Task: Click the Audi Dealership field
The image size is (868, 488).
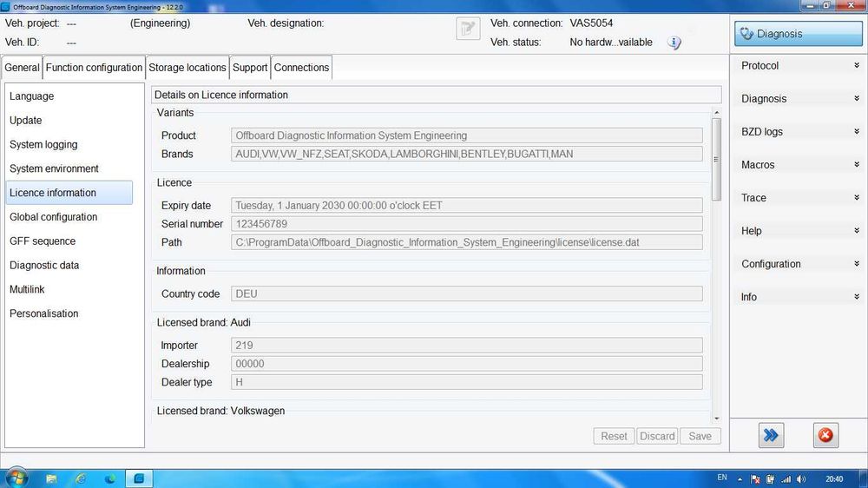Action: 467,363
